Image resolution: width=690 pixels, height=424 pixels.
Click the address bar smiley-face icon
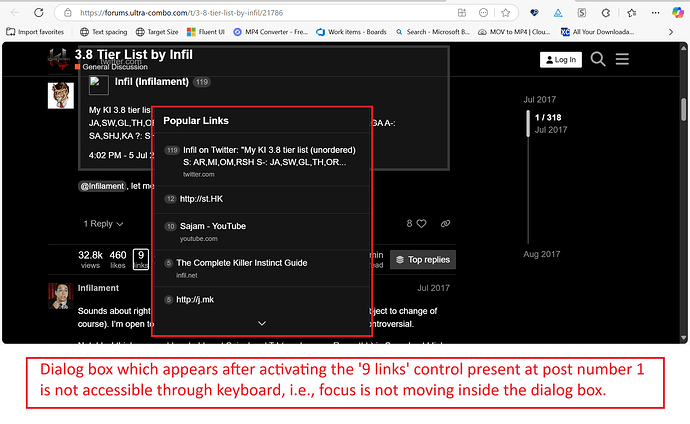click(483, 13)
